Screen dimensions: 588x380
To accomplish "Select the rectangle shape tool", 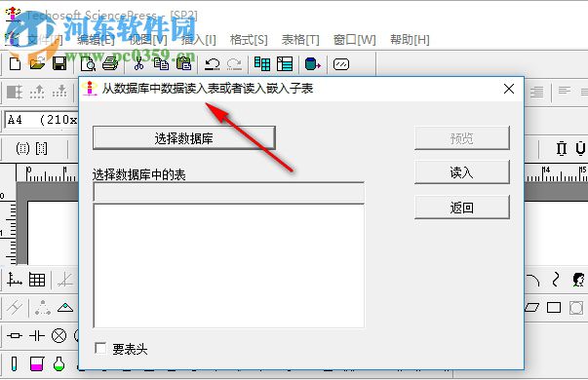I will (554, 308).
